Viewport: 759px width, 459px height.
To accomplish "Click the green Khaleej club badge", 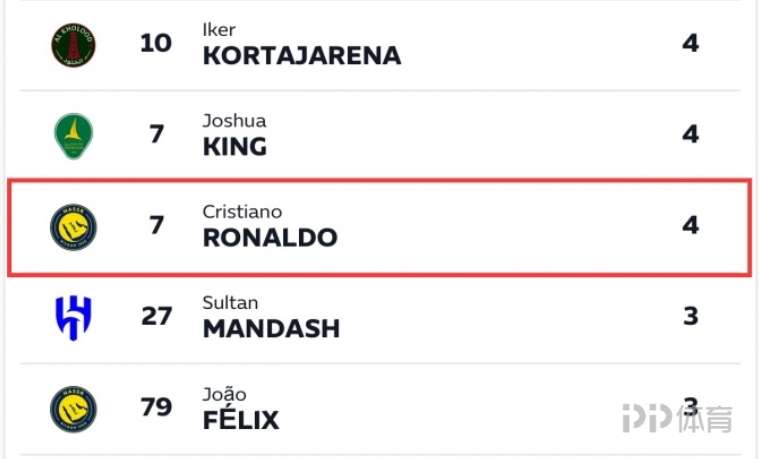I will 74,136.
